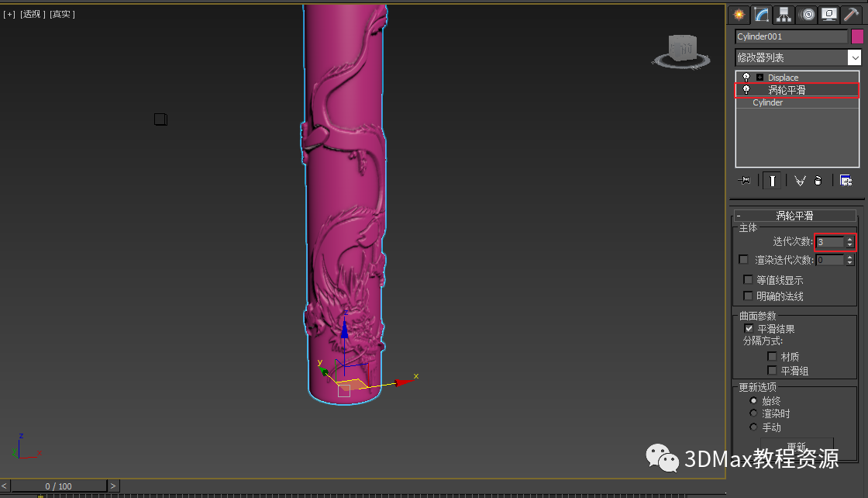Select the 手动 update radio button

(753, 427)
